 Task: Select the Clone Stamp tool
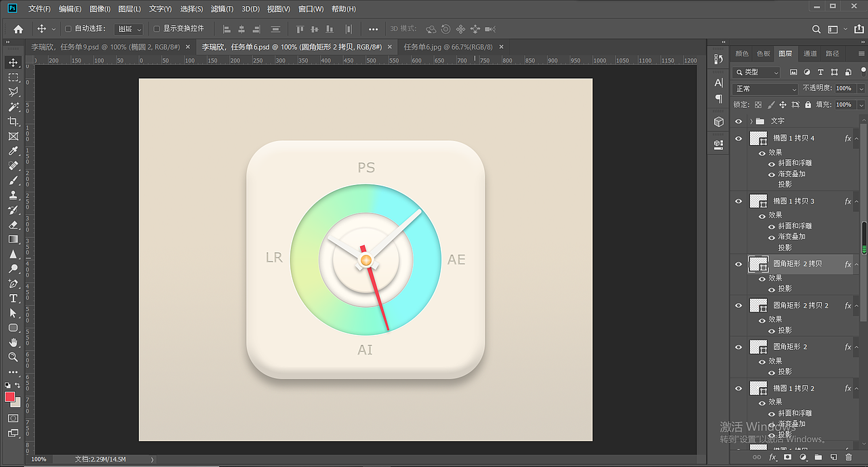[x=13, y=195]
